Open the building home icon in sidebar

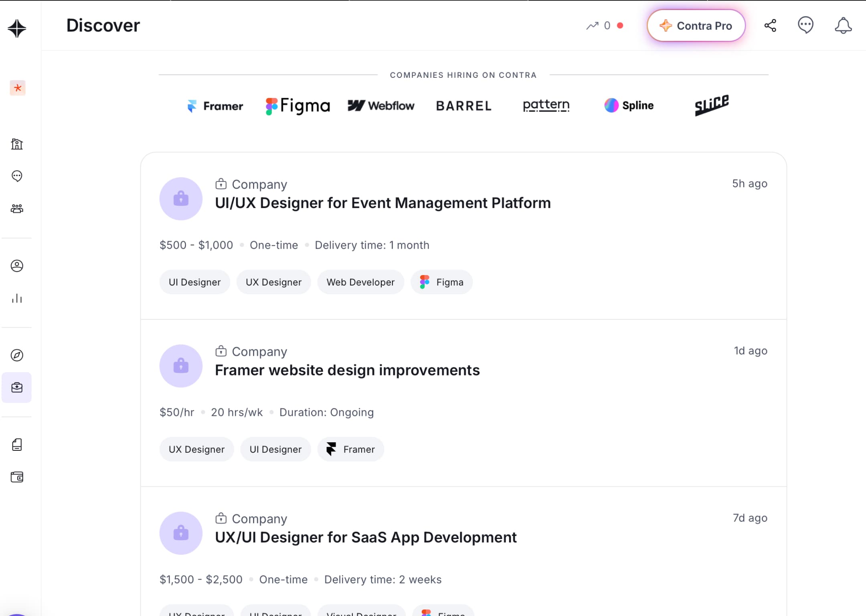pos(17,144)
